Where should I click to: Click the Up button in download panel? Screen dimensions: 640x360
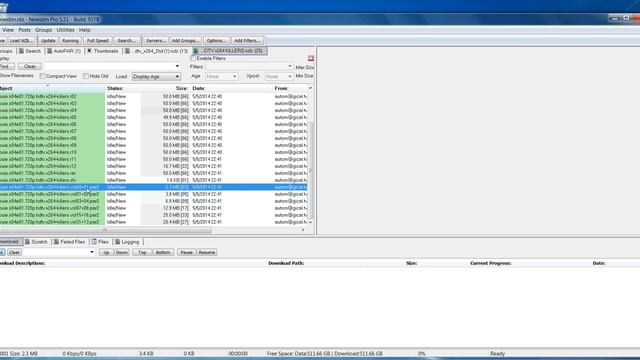(x=106, y=252)
